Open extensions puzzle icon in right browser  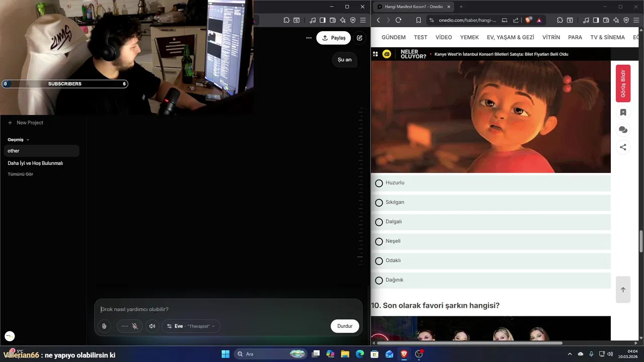[x=560, y=20]
